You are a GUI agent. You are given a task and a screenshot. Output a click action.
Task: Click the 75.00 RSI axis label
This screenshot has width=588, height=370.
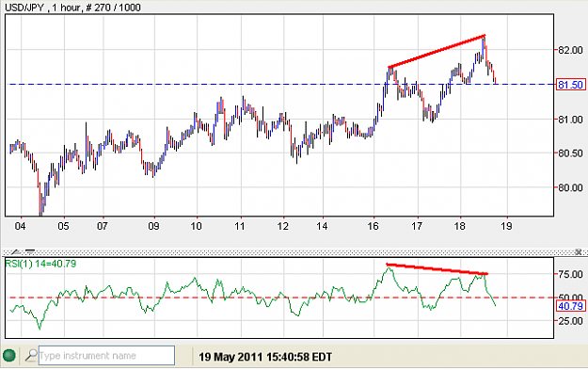(570, 274)
